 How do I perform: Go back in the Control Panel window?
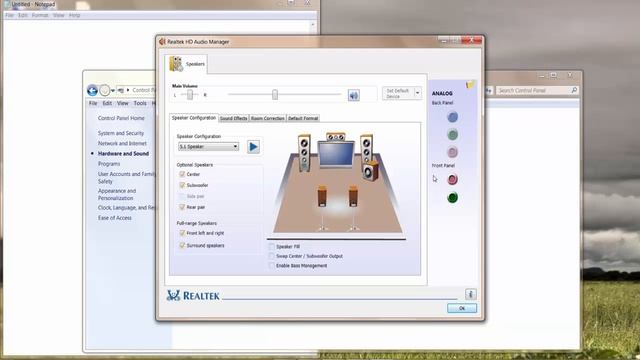click(92, 90)
